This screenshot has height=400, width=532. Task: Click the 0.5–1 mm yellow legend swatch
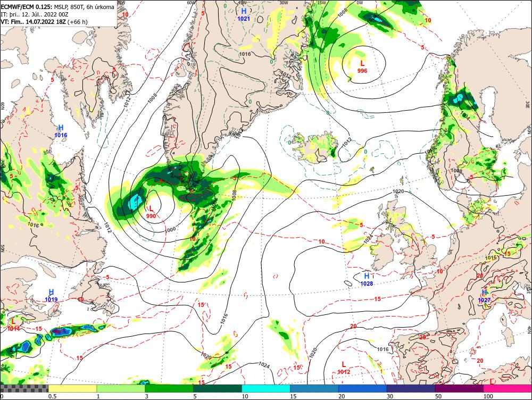coord(72,388)
